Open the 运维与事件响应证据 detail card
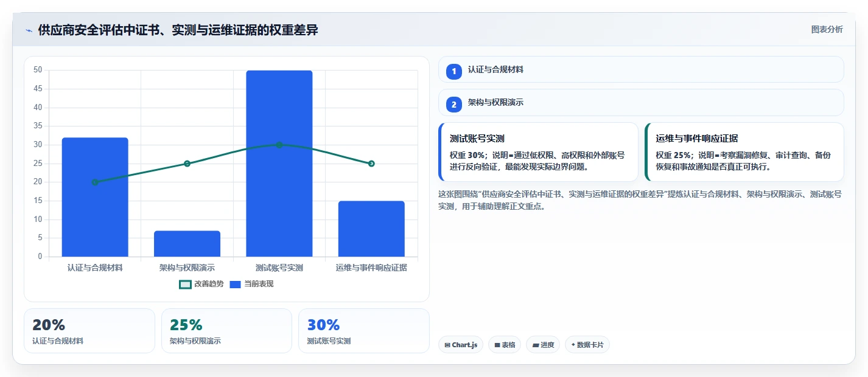The width and height of the screenshot is (868, 377). (744, 152)
